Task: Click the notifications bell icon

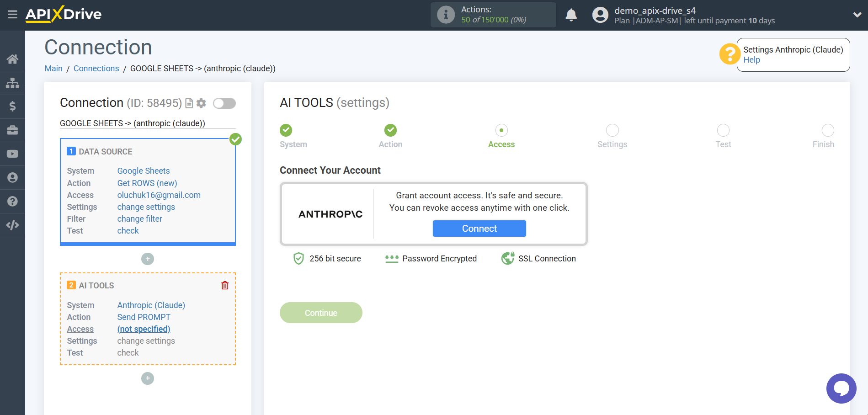Action: click(571, 15)
